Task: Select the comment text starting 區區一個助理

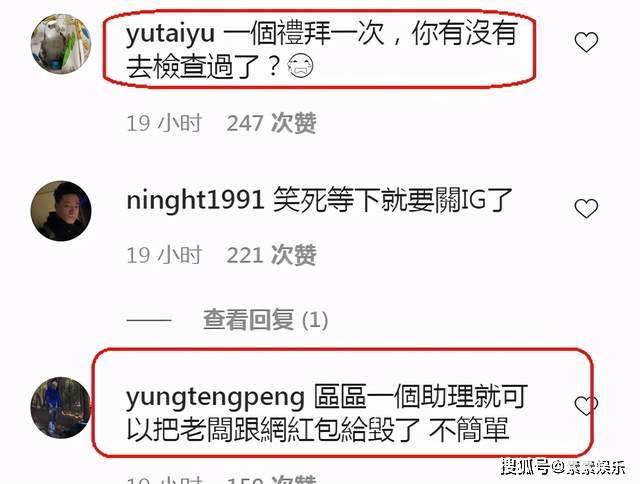Action: click(327, 413)
